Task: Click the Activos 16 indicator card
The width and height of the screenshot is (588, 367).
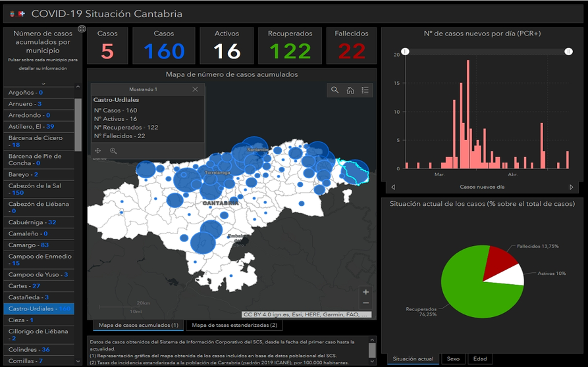Action: click(227, 45)
